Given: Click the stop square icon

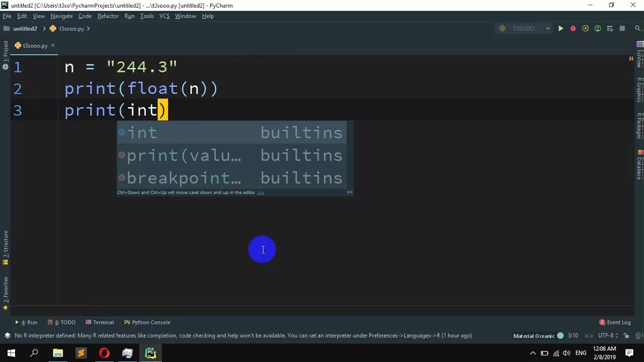Looking at the screenshot, I should pos(622,29).
